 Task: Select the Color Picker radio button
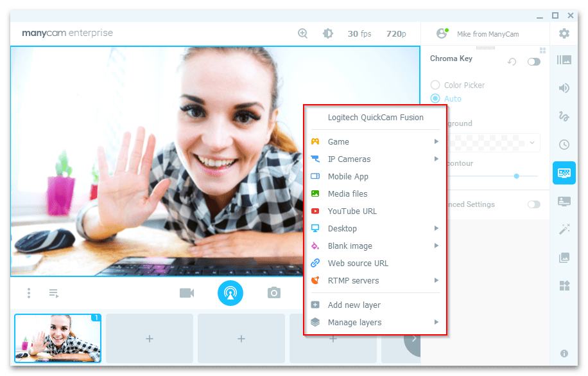(x=435, y=85)
